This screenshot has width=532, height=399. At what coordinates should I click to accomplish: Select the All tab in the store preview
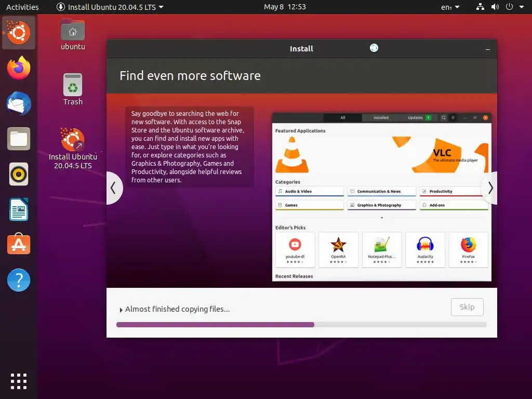343,118
